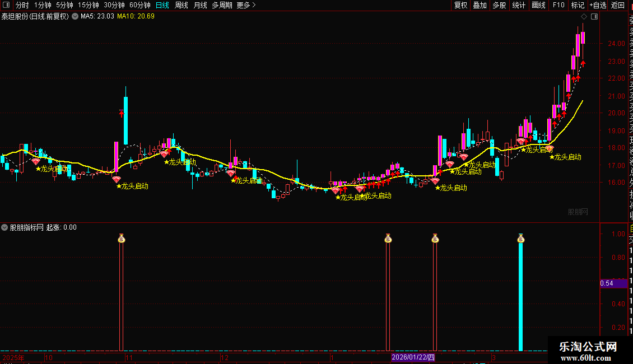
Task: Switch to 30分钟 period
Action: tap(114, 5)
